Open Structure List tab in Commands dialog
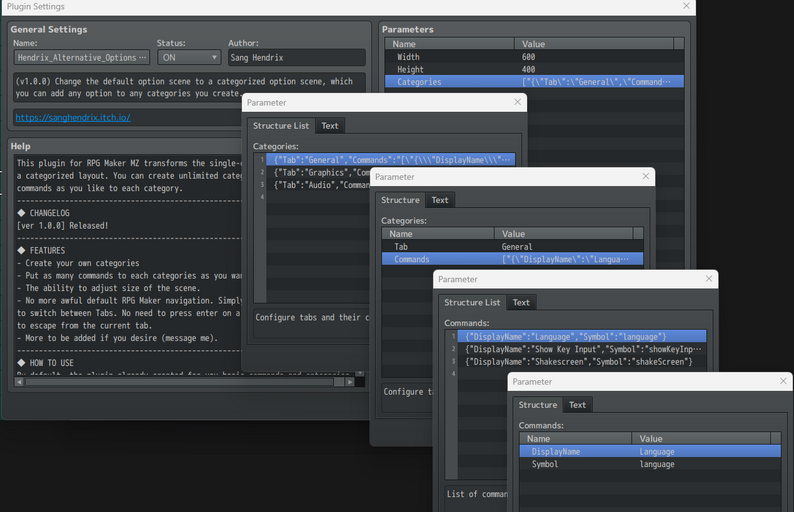Viewport: 794px width, 512px height. coord(472,302)
